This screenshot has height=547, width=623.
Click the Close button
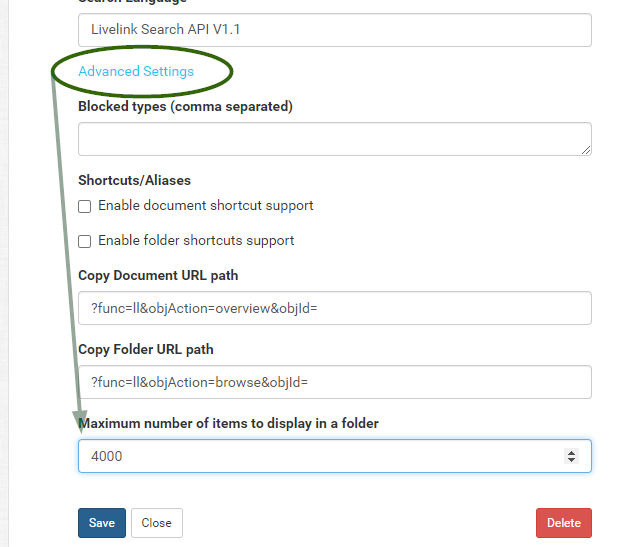pos(156,523)
